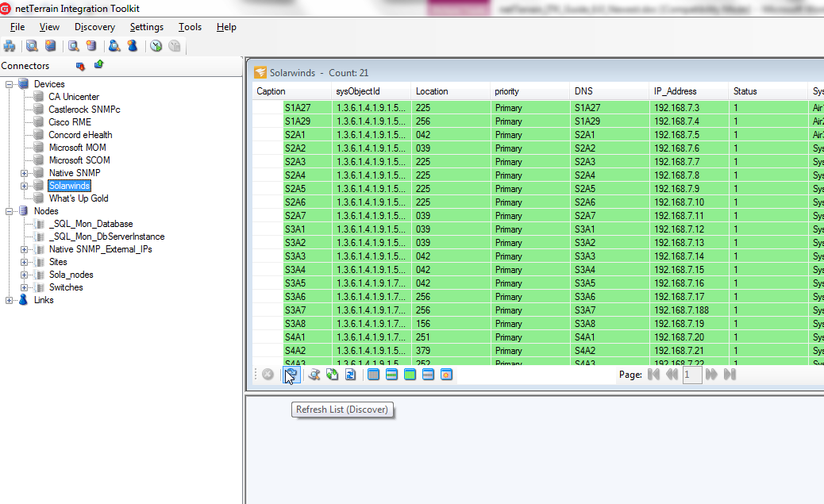
Task: Select the What's Up Gold connector
Action: [x=78, y=198]
